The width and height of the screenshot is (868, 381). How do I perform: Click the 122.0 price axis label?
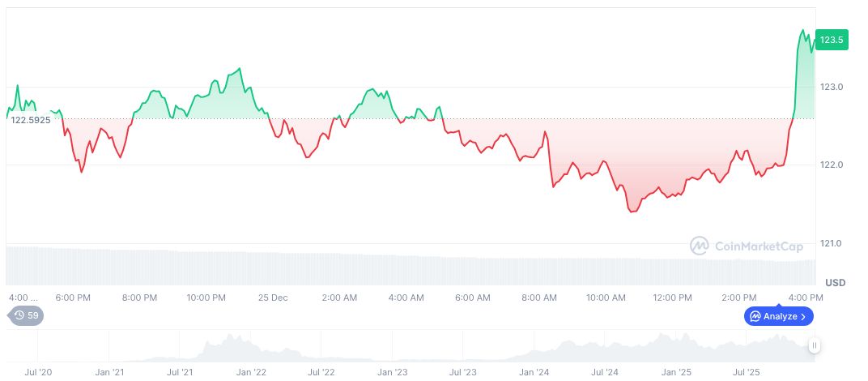(832, 165)
